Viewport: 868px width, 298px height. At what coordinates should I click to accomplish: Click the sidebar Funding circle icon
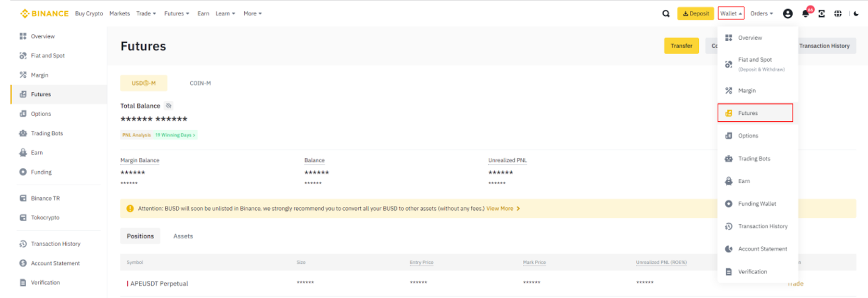[x=23, y=172]
